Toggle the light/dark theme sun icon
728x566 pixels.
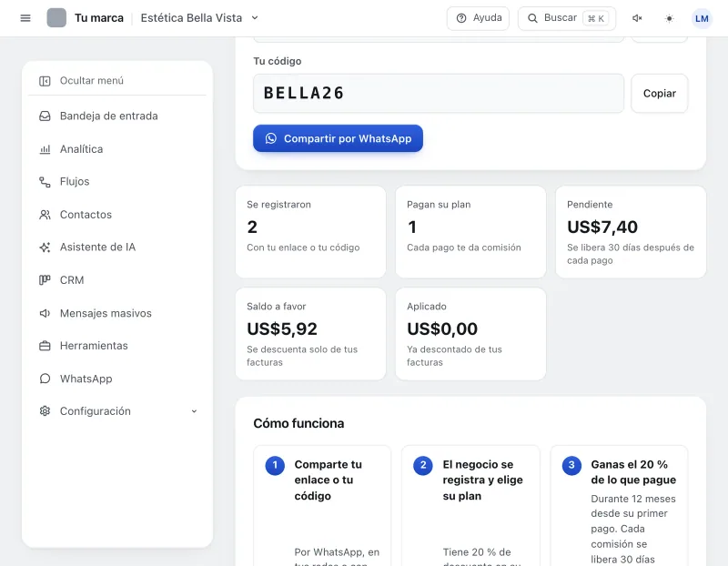pyautogui.click(x=669, y=18)
